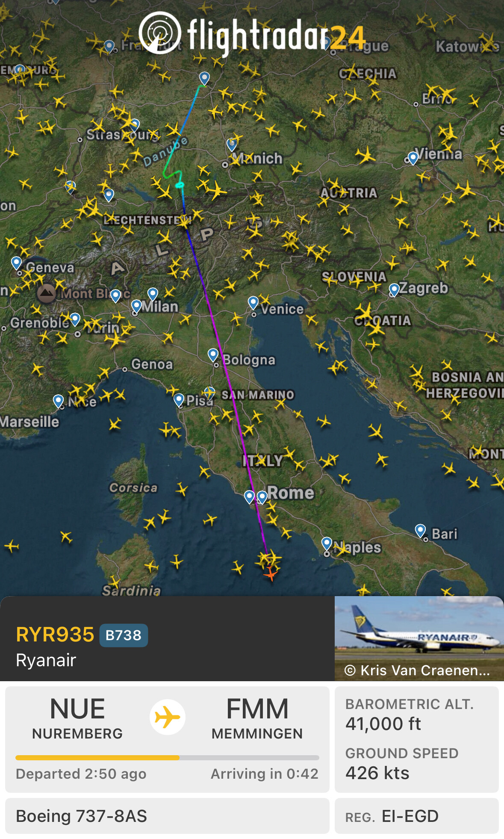Image resolution: width=504 pixels, height=839 pixels.
Task: Tap the Bari airport pin
Action: [x=421, y=531]
